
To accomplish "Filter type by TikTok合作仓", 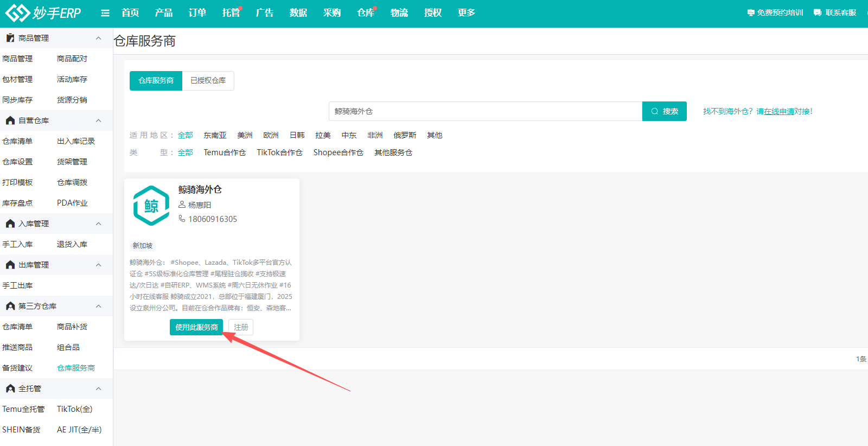I will pos(279,152).
